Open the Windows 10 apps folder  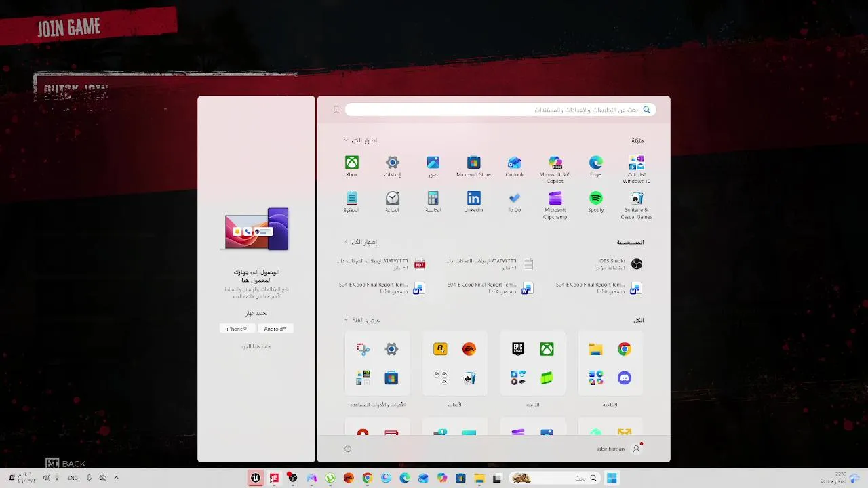point(636,169)
